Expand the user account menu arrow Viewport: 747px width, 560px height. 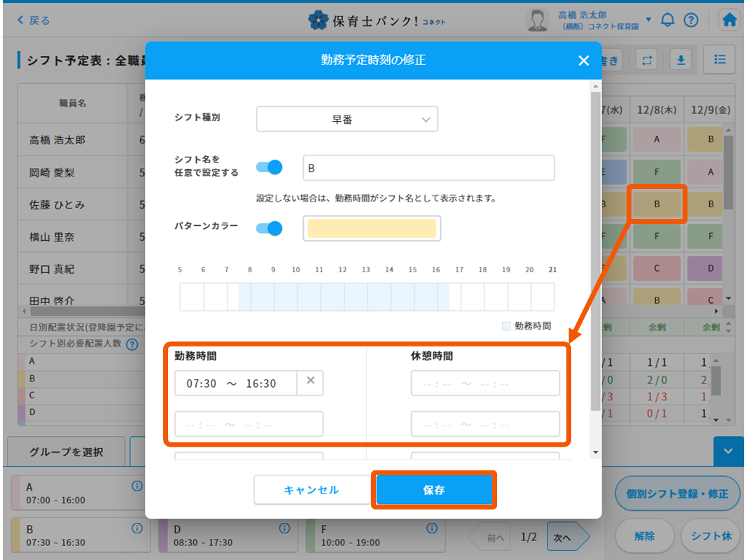coord(648,20)
